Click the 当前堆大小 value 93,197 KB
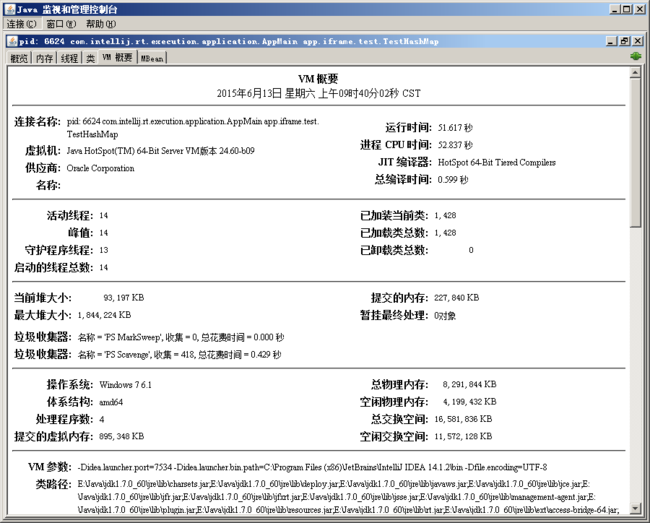The height and width of the screenshot is (523, 650). pyautogui.click(x=124, y=298)
